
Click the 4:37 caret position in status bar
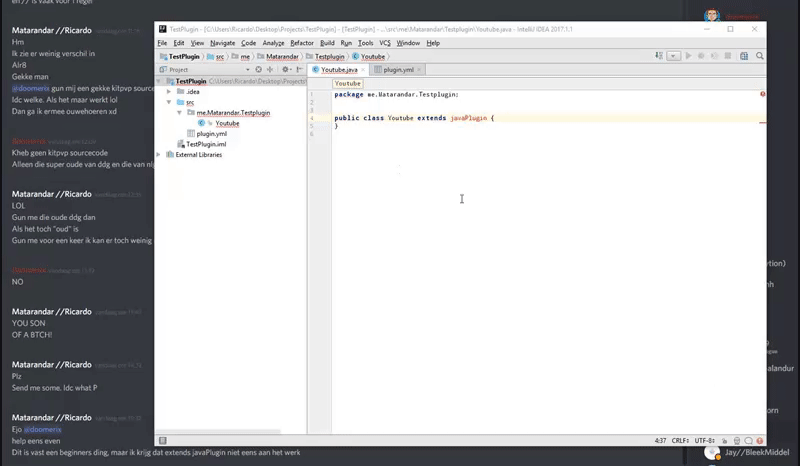[x=660, y=440]
